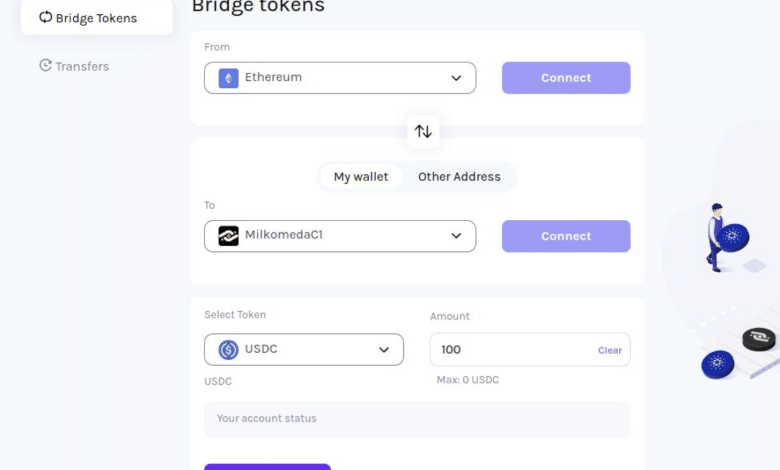This screenshot has width=780, height=470.
Task: Select the My wallet option
Action: [x=361, y=177]
